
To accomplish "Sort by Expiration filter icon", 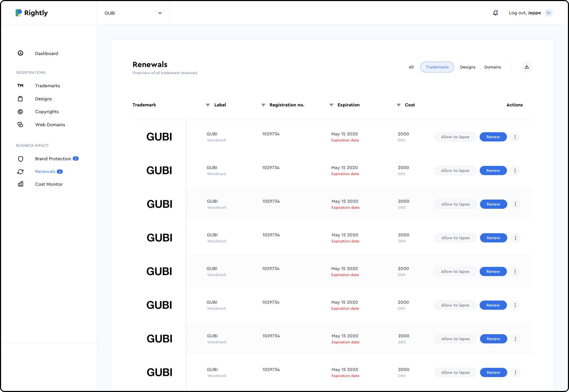I will [331, 105].
